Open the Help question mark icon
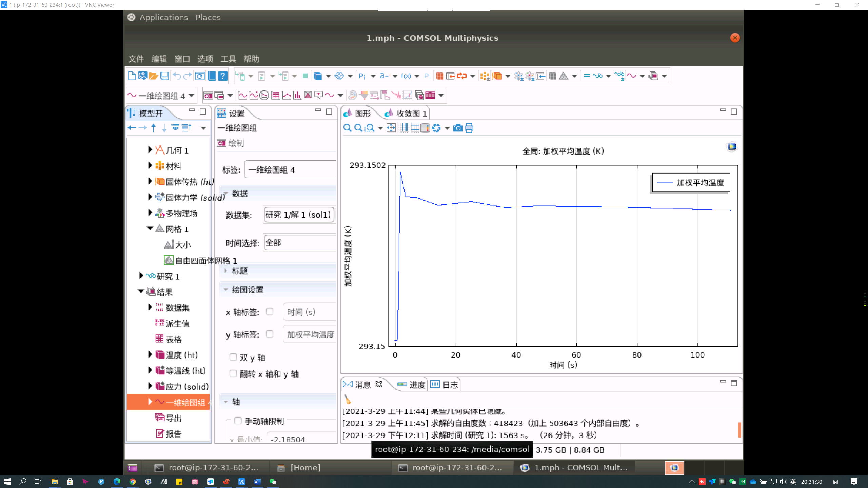The width and height of the screenshot is (868, 488). (x=222, y=76)
